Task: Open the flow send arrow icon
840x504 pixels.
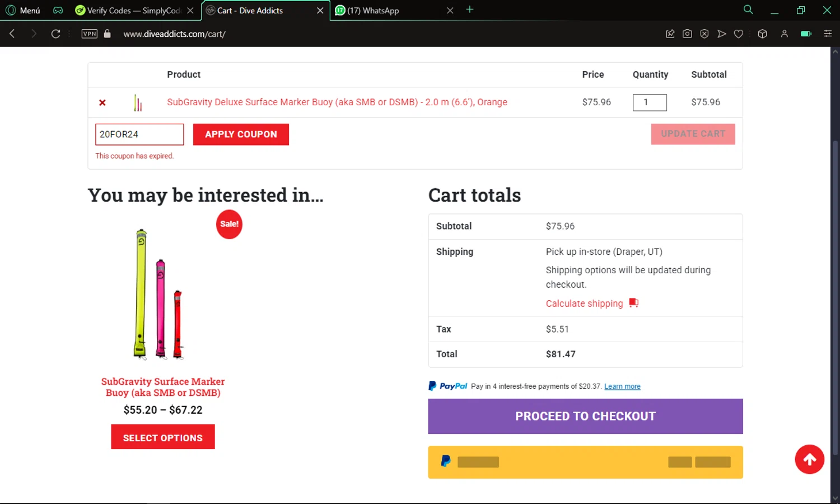Action: 722,34
